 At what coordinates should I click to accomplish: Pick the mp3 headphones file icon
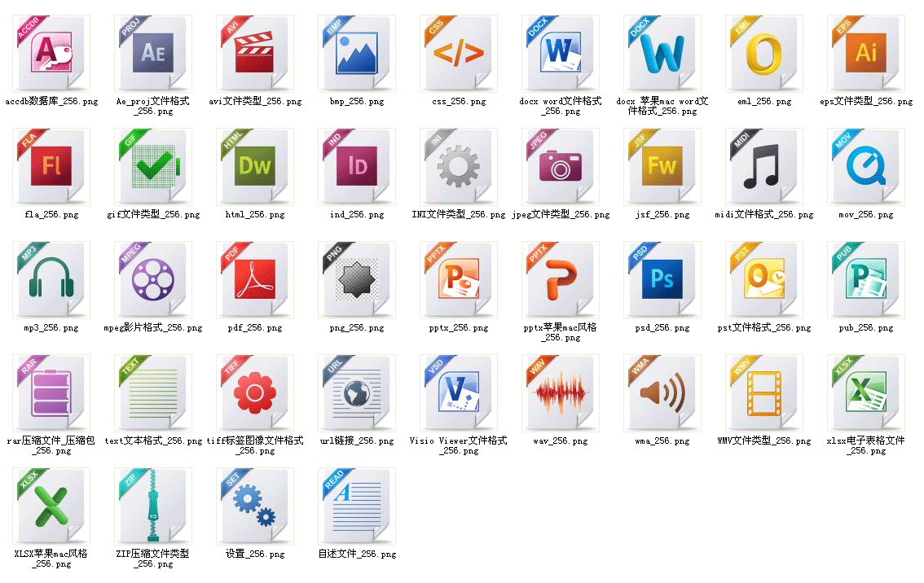[51, 280]
